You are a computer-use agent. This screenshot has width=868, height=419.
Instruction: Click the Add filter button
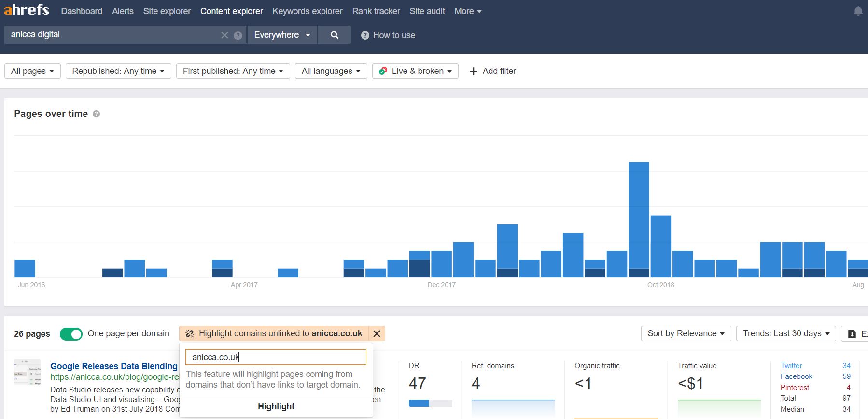492,71
